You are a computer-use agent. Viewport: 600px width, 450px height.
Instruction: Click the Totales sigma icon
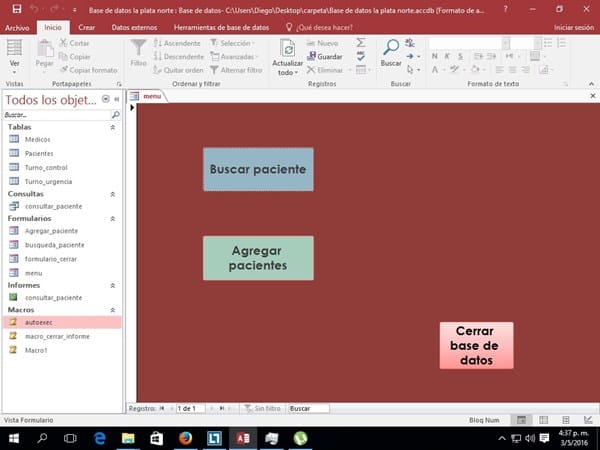pyautogui.click(x=360, y=43)
